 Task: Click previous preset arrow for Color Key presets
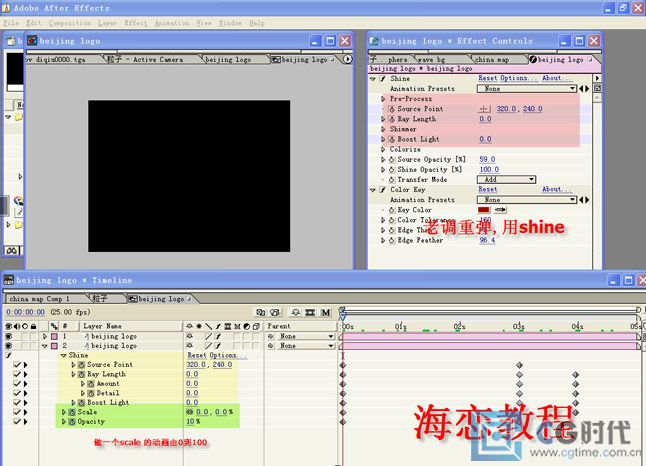(581, 199)
